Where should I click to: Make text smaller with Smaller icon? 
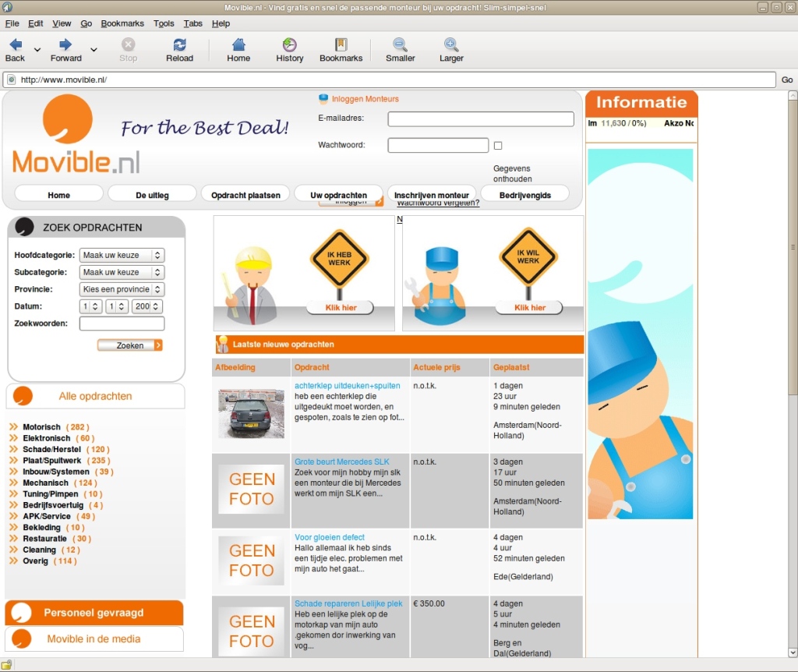click(400, 45)
